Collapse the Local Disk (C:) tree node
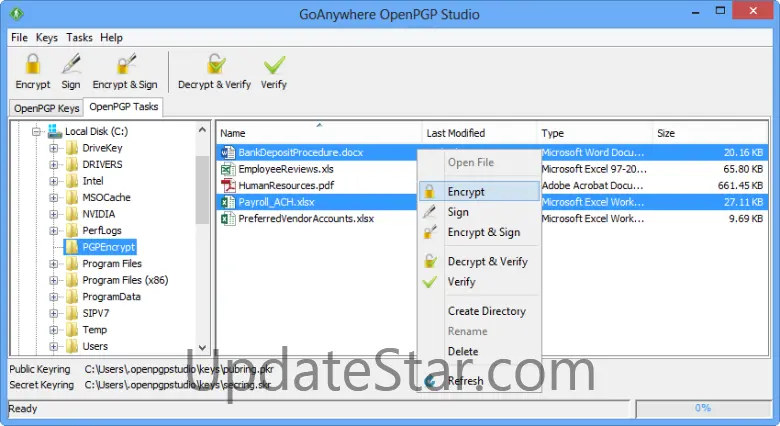This screenshot has height=426, width=780. coord(36,132)
